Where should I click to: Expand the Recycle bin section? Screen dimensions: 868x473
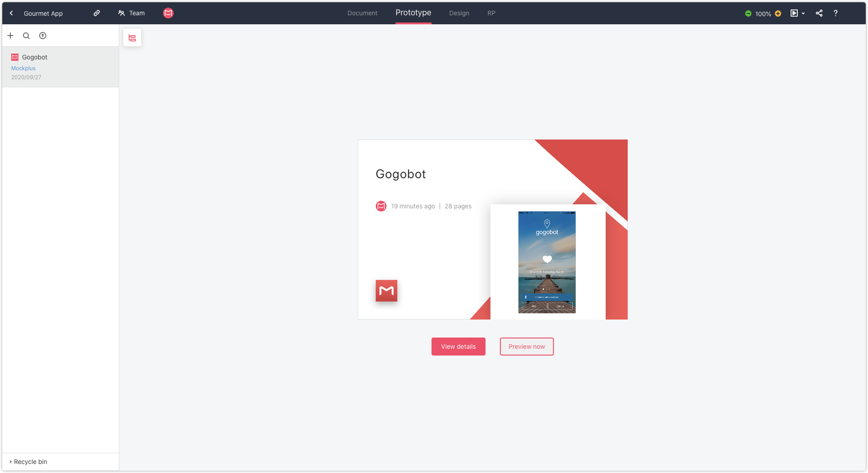click(28, 462)
